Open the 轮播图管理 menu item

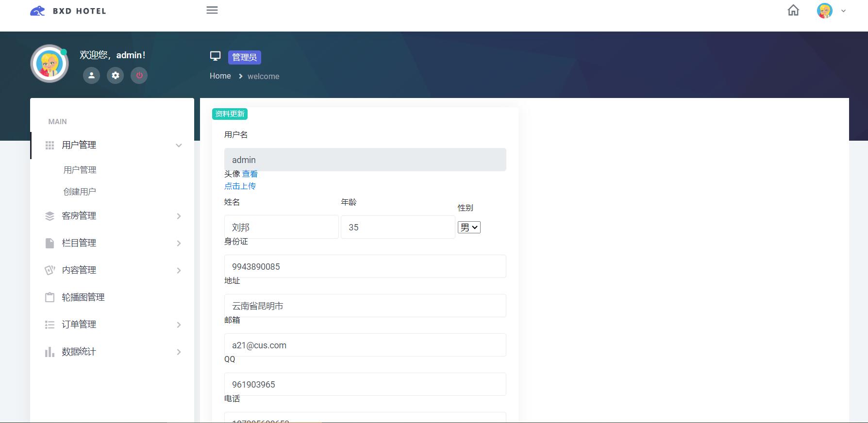83,297
